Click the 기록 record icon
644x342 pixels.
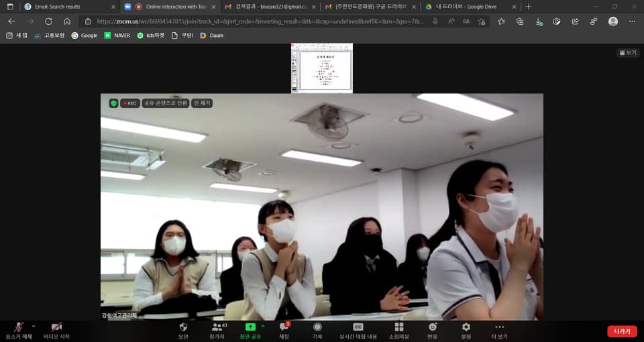[317, 327]
